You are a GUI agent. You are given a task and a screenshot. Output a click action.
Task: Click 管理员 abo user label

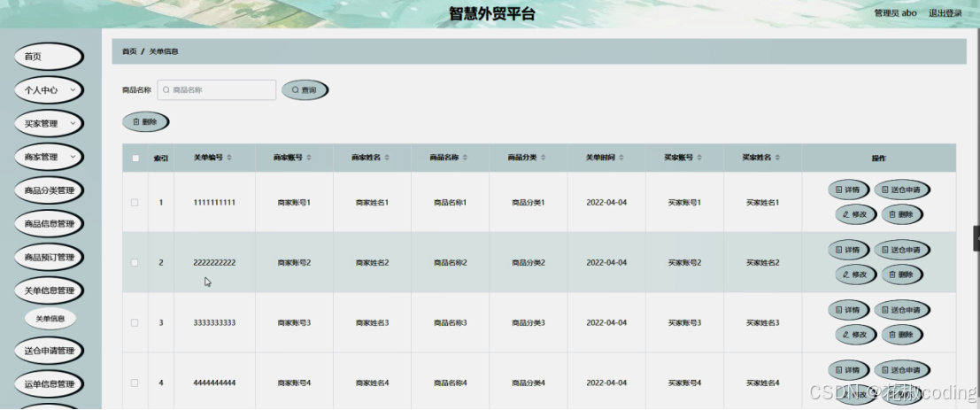tap(895, 13)
